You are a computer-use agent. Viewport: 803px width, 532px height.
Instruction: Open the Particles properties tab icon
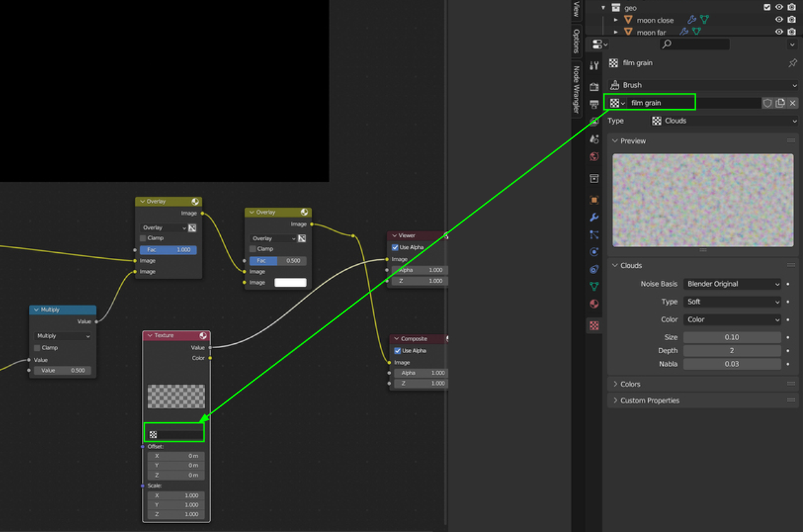[x=594, y=235]
